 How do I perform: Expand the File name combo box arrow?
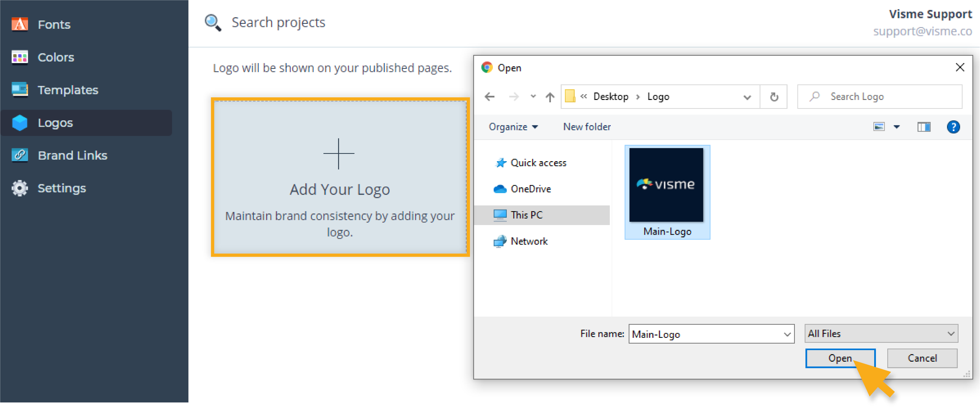point(787,334)
